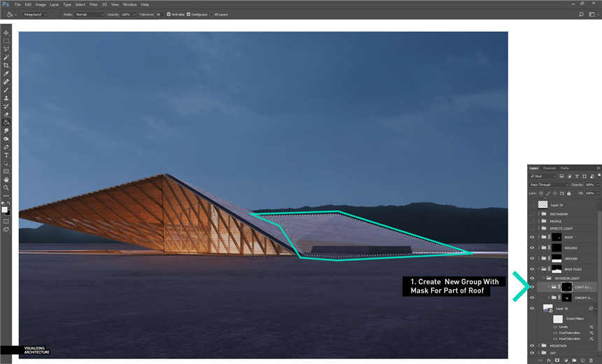Click the Tolerance value field
This screenshot has height=364, width=602.
[160, 14]
